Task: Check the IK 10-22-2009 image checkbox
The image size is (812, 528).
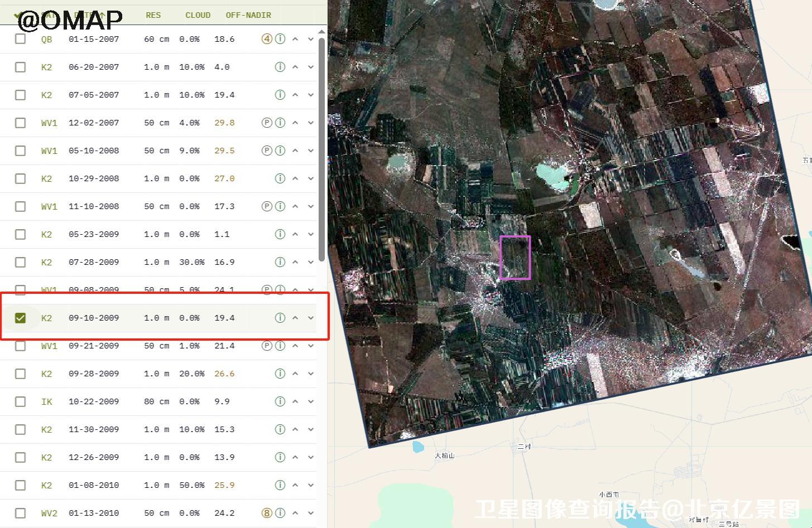Action: (x=20, y=401)
